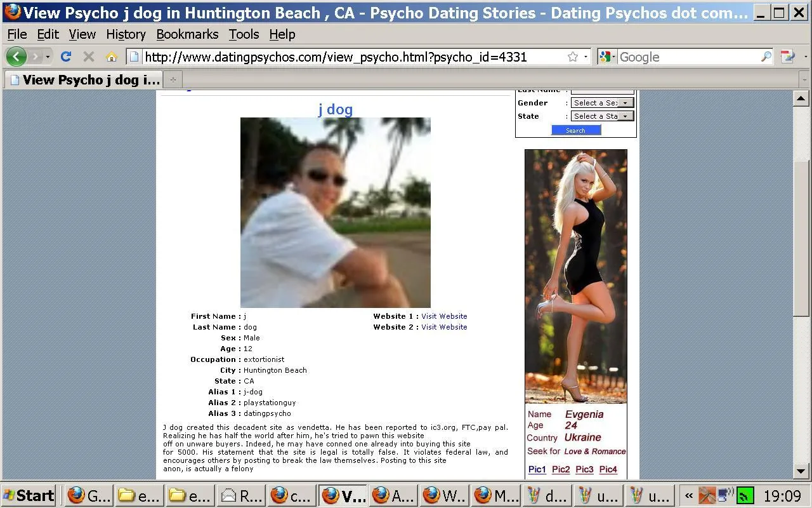This screenshot has width=812, height=508.
Task: Click the orange tray icon next to the chevron
Action: [707, 495]
